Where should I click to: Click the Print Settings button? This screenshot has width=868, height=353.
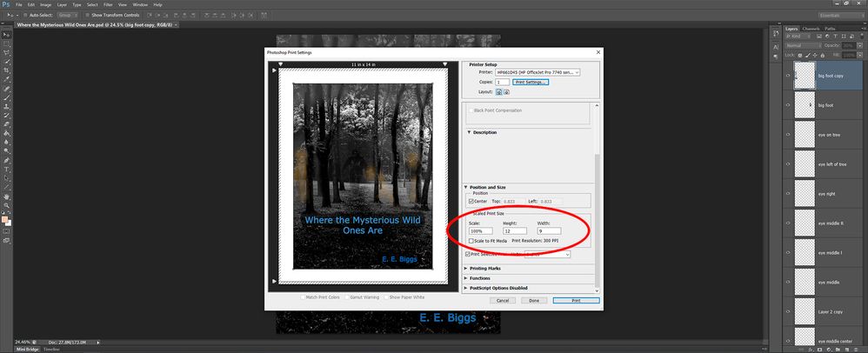pyautogui.click(x=531, y=82)
